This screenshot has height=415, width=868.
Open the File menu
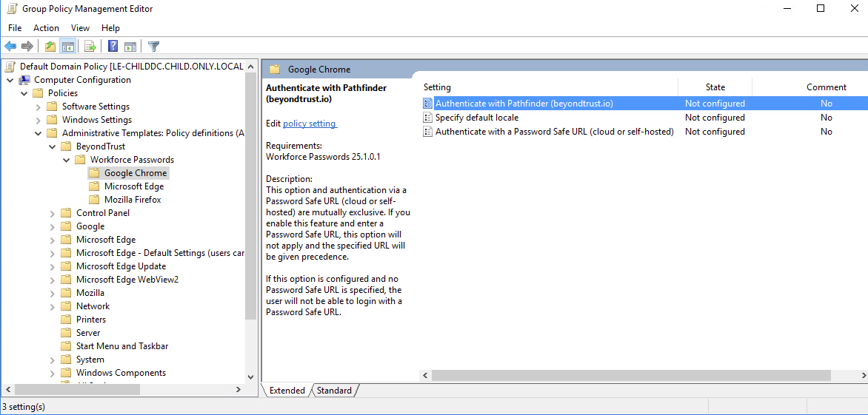point(15,27)
